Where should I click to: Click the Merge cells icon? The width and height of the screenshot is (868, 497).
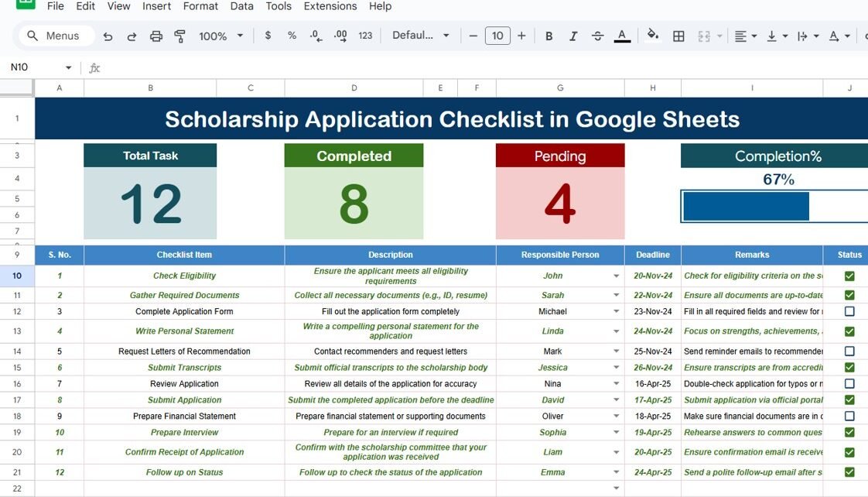pyautogui.click(x=703, y=36)
